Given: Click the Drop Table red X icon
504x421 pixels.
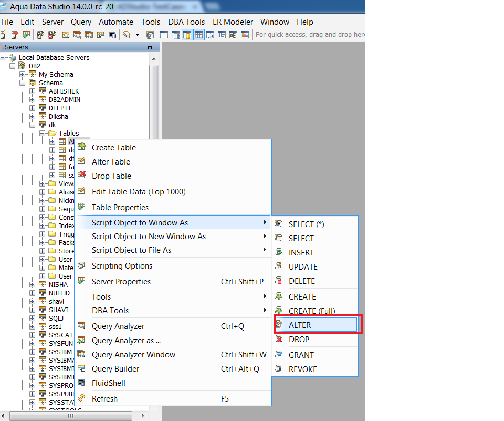Looking at the screenshot, I should [82, 175].
